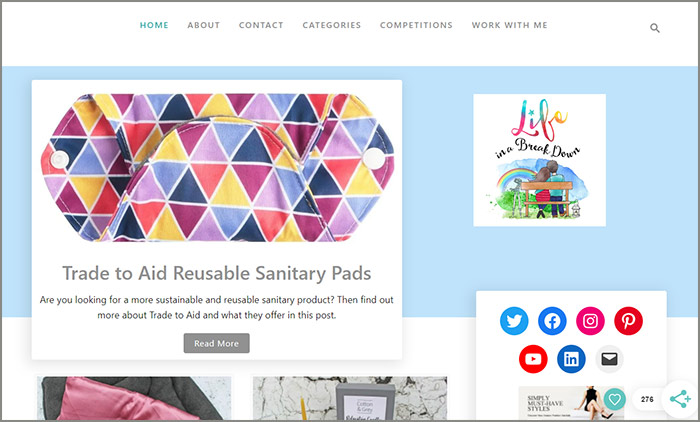
Task: Open the Facebook social icon
Action: point(552,321)
